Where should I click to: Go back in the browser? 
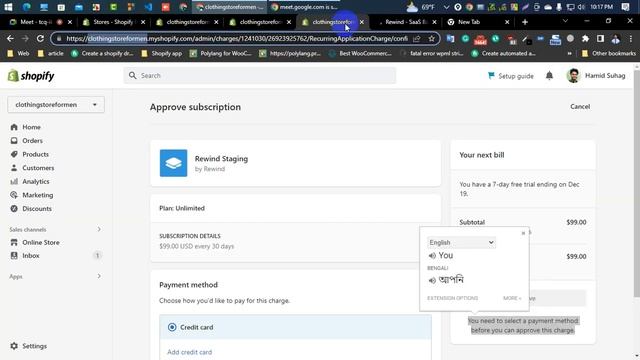(x=10, y=38)
